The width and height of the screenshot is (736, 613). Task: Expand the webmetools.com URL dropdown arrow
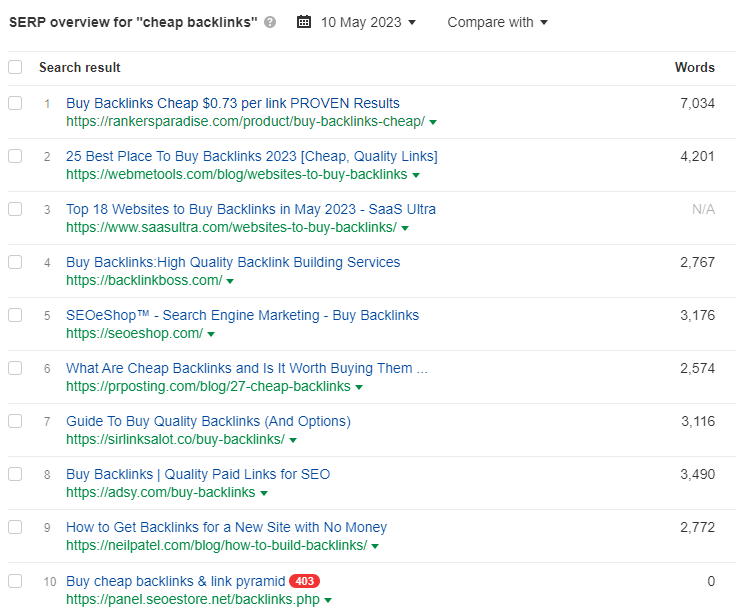coord(415,176)
